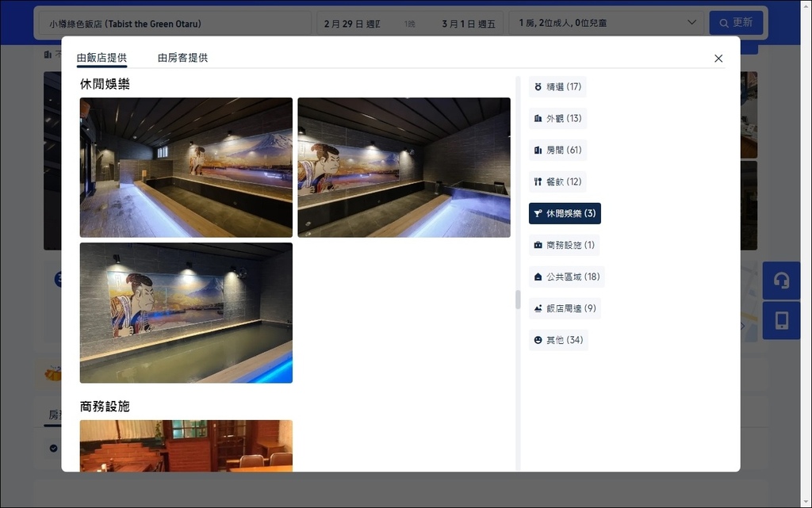Click the house icon beside 公共區域

(x=538, y=277)
